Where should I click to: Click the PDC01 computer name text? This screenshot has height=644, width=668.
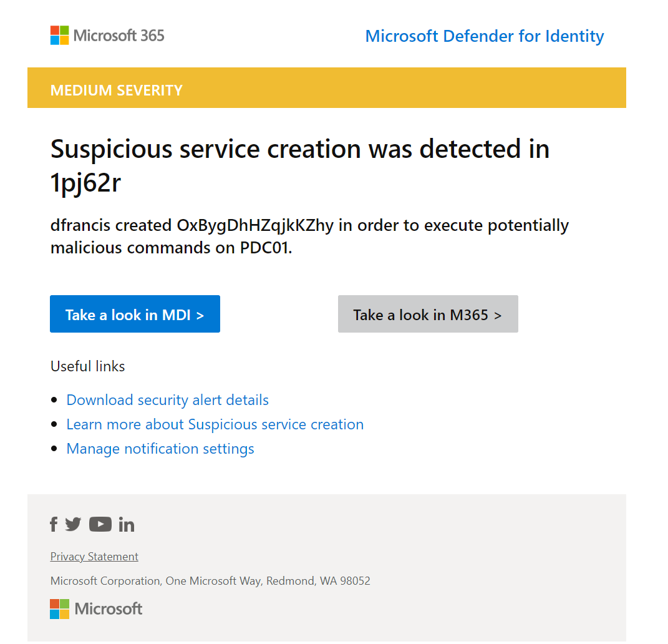coord(264,248)
